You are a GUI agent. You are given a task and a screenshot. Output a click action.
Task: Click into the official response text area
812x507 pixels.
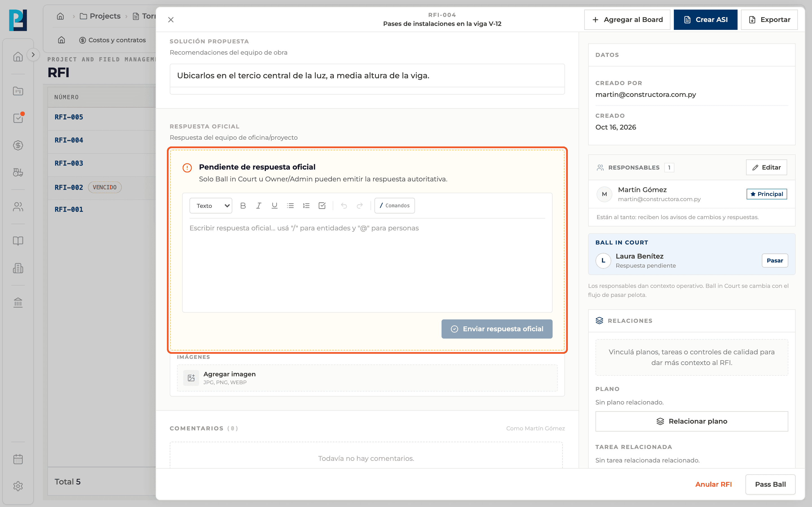coord(367,265)
